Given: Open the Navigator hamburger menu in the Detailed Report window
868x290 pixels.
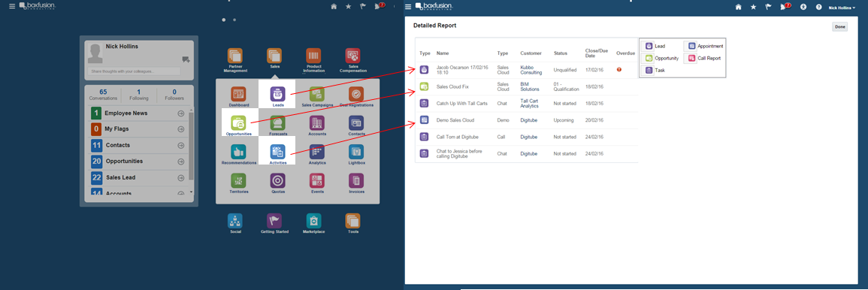Looking at the screenshot, I should (409, 7).
